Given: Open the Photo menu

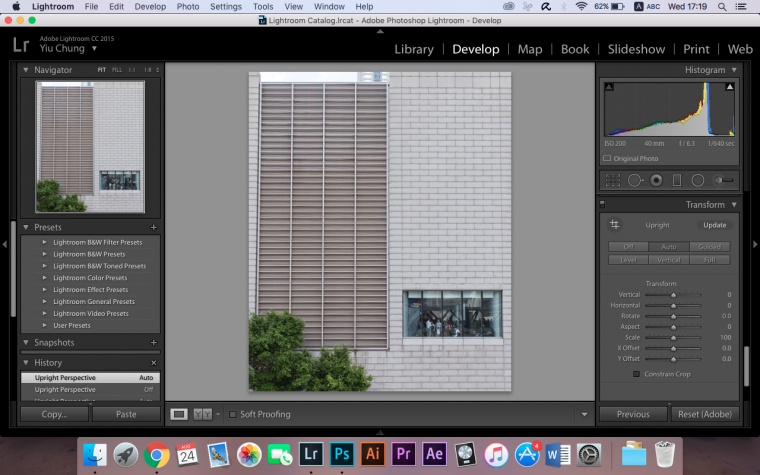Looking at the screenshot, I should [188, 7].
